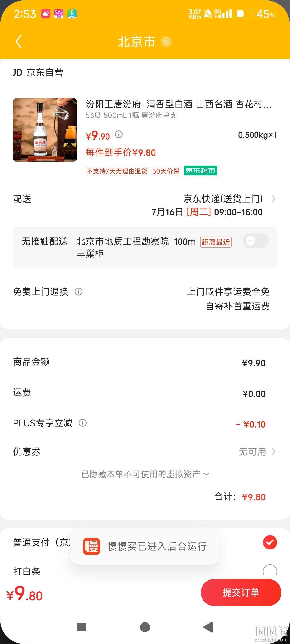Screen dimensions: 290x644
Task: Open the 汾阳王唐汾府 product title
Action: (x=179, y=104)
